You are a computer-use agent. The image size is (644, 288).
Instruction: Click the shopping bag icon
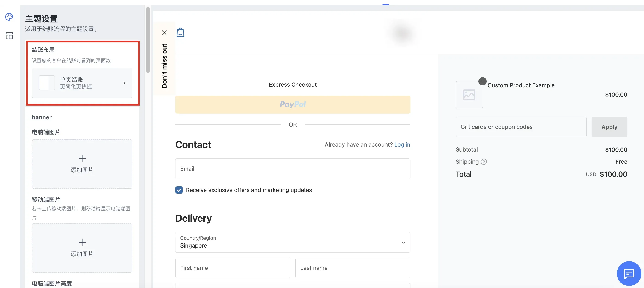tap(180, 32)
